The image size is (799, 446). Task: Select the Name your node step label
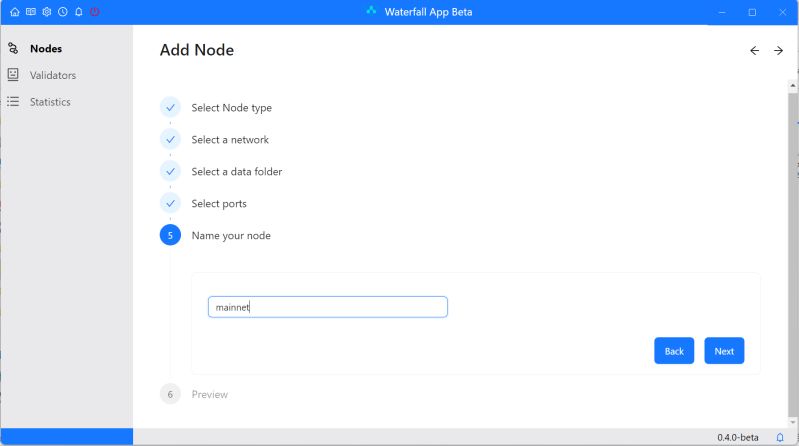pos(231,235)
